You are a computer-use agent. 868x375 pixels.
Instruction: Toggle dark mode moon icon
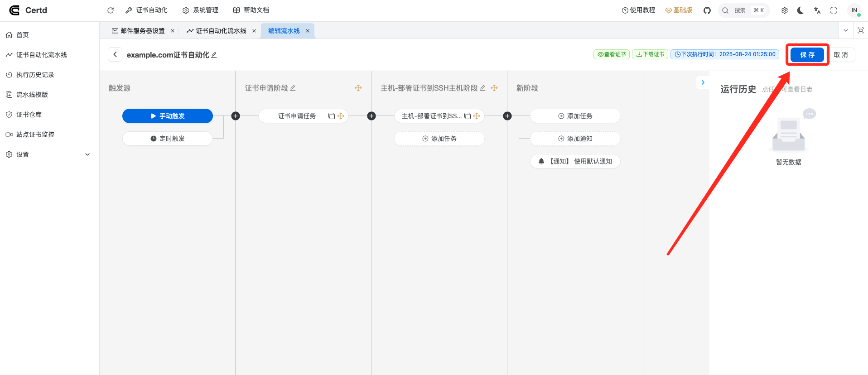click(x=800, y=10)
